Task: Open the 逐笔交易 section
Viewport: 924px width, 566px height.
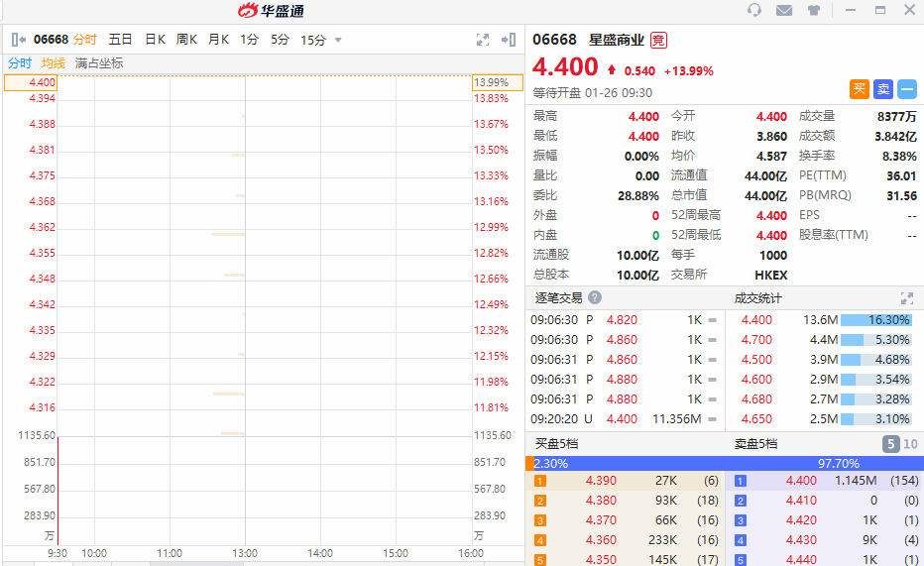Action: tap(558, 298)
